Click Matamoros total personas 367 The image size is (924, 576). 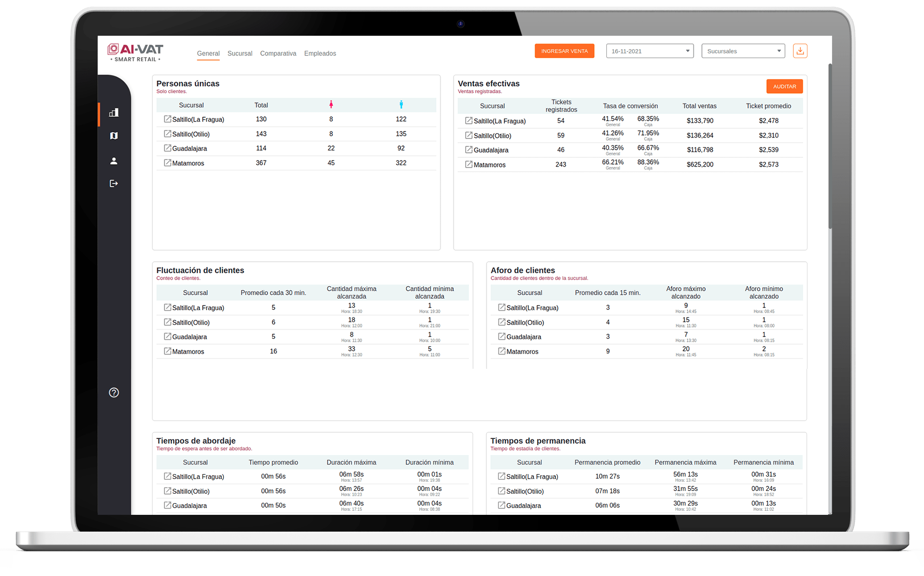point(261,163)
